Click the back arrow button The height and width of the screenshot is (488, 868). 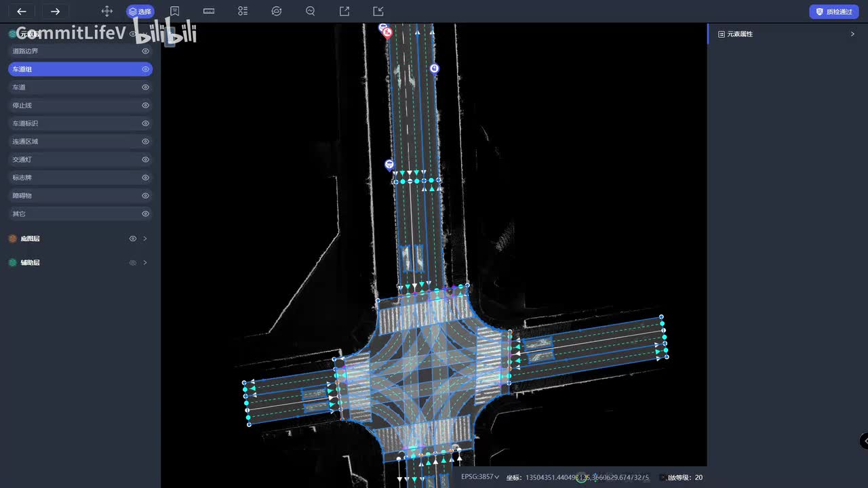22,12
